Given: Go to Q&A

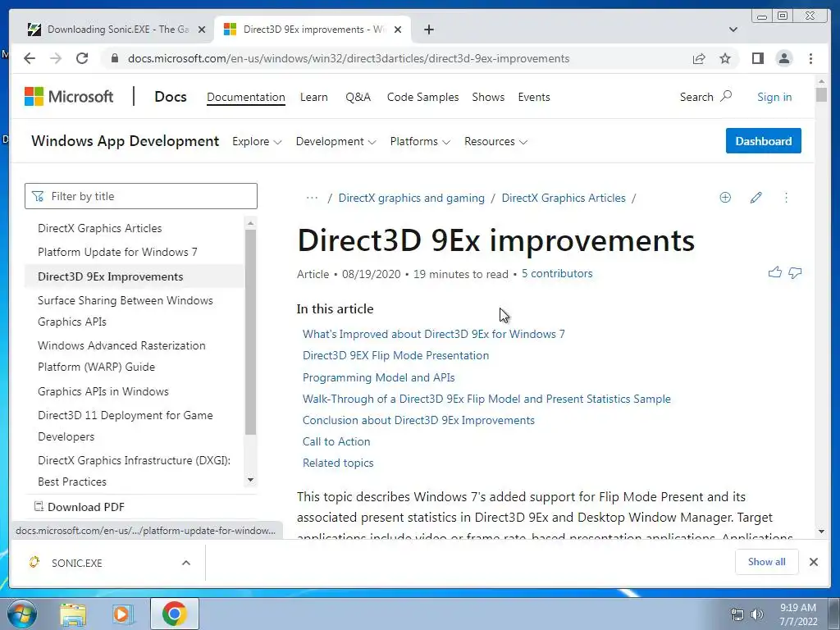Looking at the screenshot, I should point(358,97).
